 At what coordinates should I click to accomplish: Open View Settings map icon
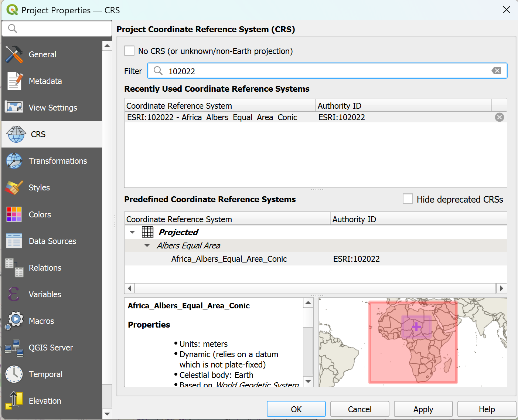click(14, 107)
